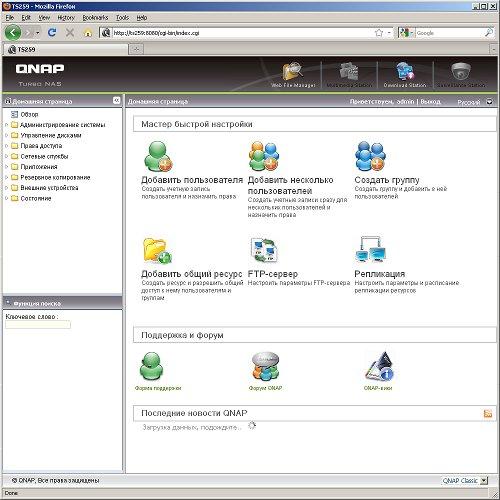This screenshot has width=500, height=500.
Task: Click the QNAP Turbo NAS logo
Action: coord(40,74)
